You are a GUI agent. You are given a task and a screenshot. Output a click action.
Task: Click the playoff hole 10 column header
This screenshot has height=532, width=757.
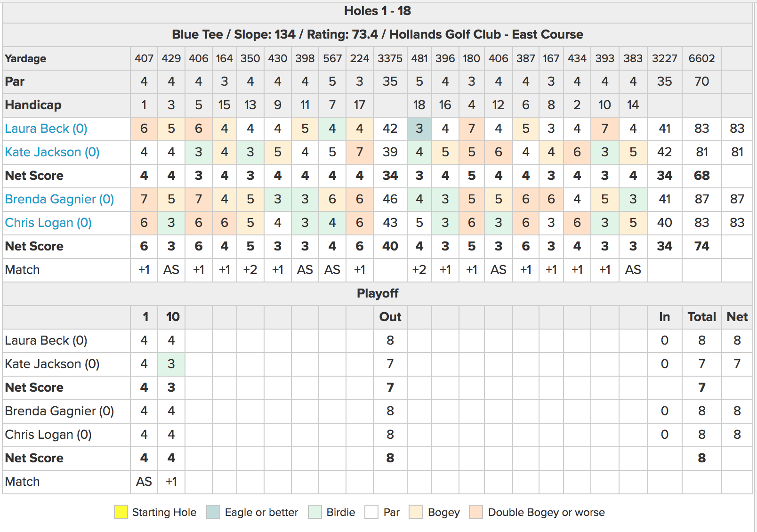pyautogui.click(x=171, y=317)
